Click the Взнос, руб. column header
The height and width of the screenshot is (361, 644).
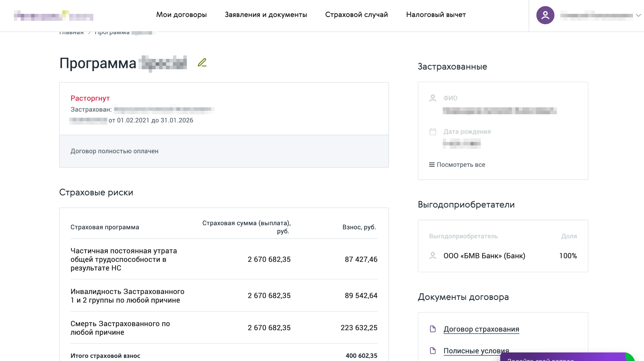pos(359,227)
